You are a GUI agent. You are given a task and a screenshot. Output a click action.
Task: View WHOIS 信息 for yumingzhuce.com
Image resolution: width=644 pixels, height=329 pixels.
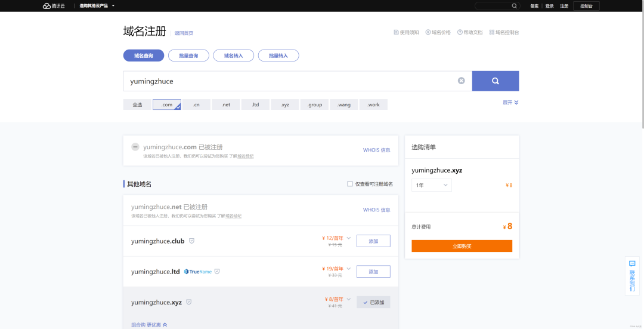(x=377, y=150)
